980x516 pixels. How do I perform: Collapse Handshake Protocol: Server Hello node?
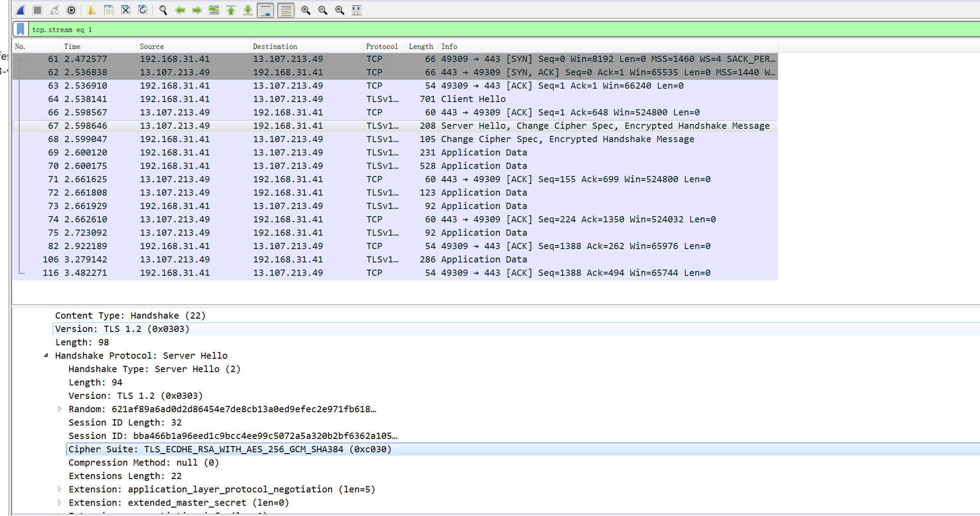(46, 356)
